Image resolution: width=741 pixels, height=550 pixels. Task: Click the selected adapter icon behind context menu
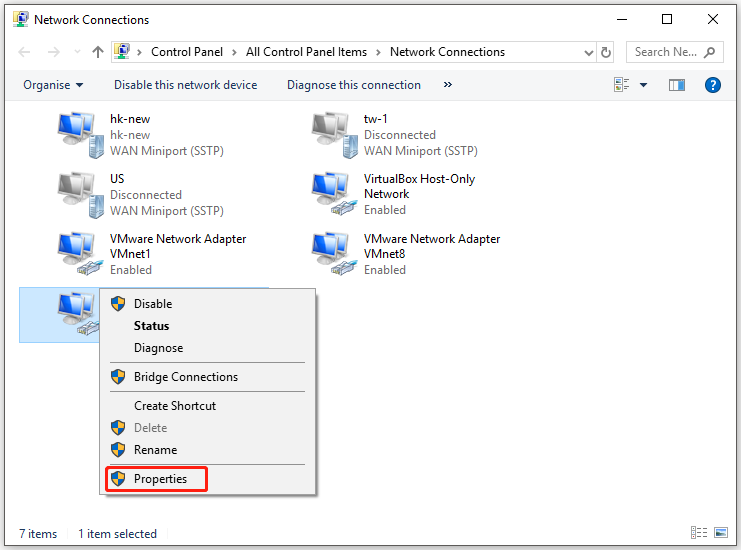point(78,314)
